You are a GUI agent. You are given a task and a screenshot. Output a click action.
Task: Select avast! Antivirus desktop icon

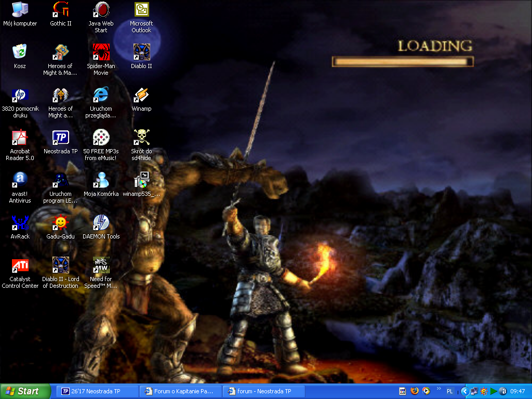(x=20, y=188)
